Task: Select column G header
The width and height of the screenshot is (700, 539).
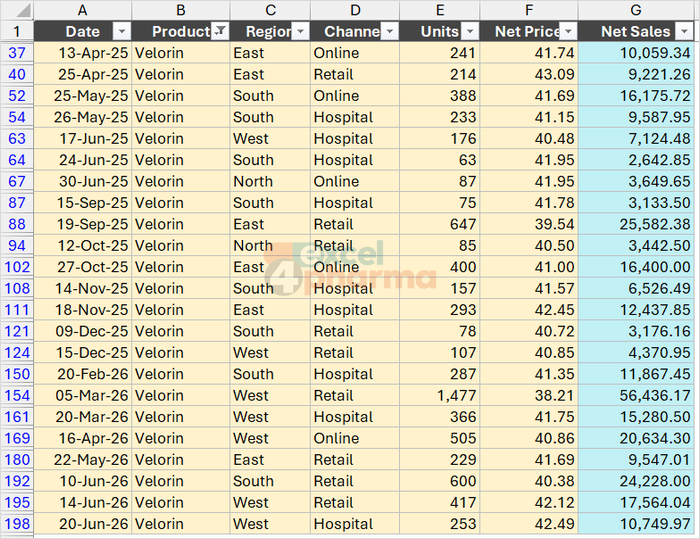Action: coord(636,10)
